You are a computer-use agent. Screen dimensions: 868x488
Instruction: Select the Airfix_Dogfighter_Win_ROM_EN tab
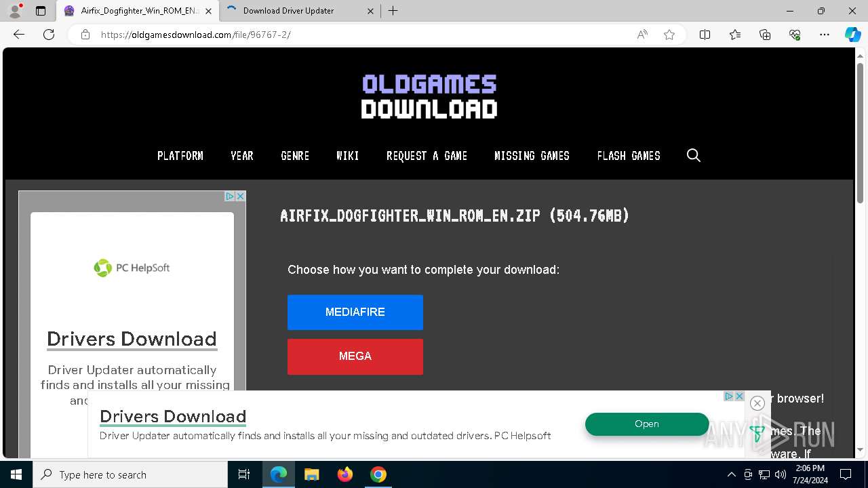(138, 11)
